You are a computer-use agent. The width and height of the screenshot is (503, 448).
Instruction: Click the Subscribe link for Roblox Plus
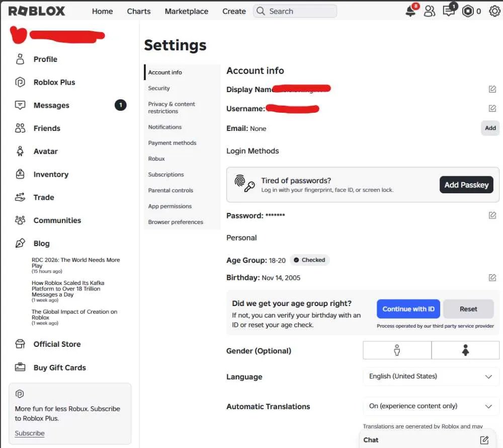point(30,433)
